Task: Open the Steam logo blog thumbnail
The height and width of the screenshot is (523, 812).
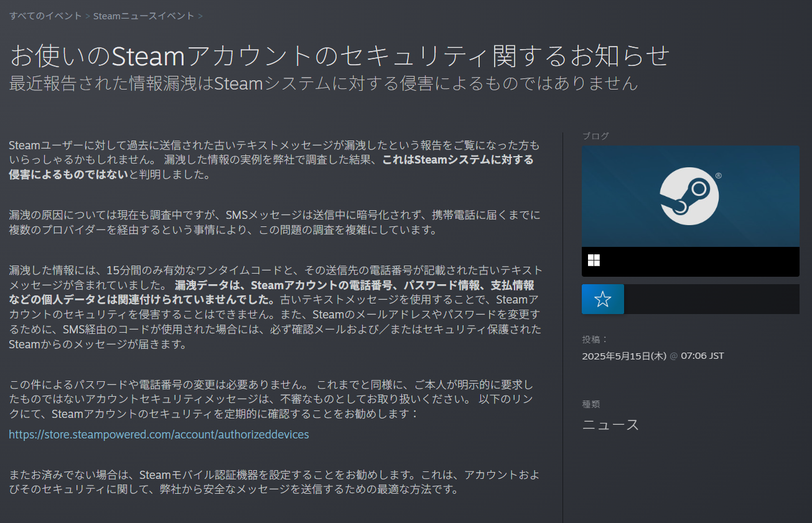Action: tap(690, 197)
